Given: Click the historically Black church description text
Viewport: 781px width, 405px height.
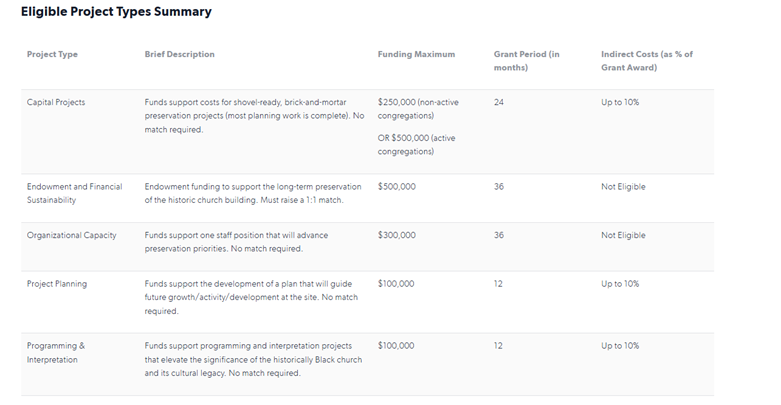Looking at the screenshot, I should pyautogui.click(x=253, y=359).
